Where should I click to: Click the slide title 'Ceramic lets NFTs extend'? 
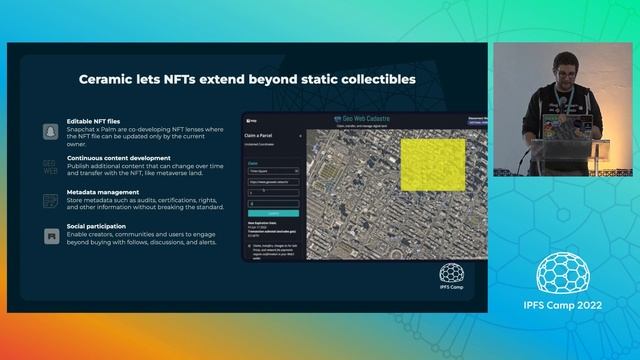point(247,79)
